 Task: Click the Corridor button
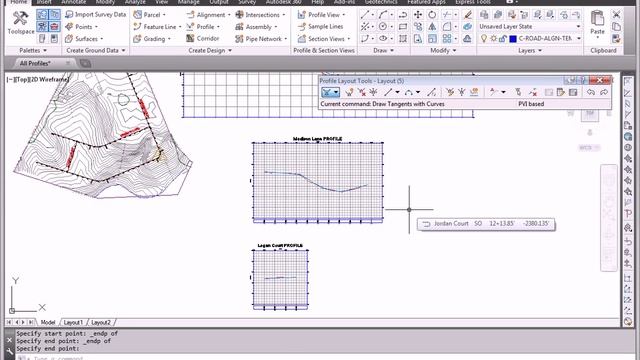pos(203,38)
